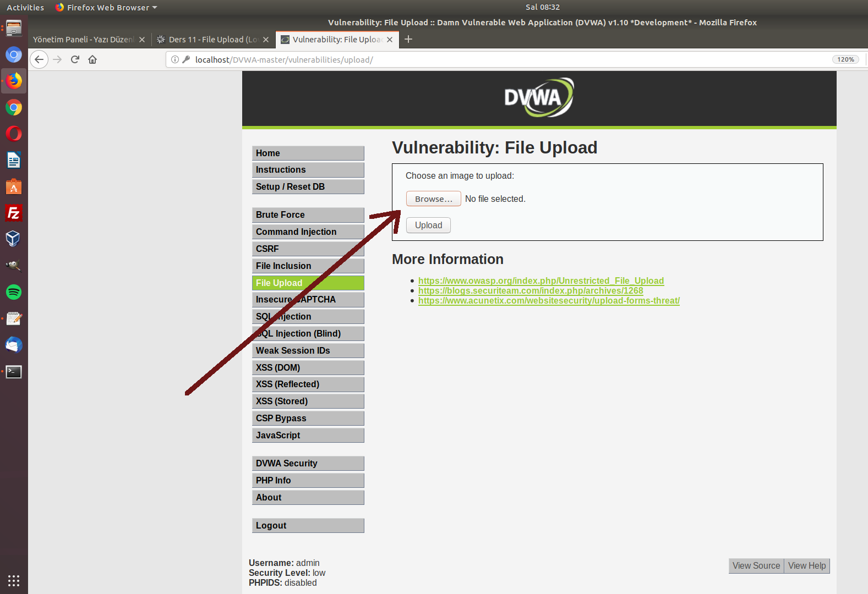Switch to the Yönetim Paneli tab
This screenshot has width=868, height=594.
[x=83, y=40]
